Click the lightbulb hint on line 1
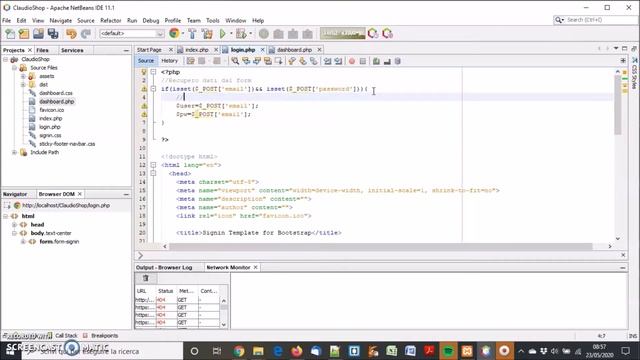This screenshot has height=360, width=640. pyautogui.click(x=144, y=72)
